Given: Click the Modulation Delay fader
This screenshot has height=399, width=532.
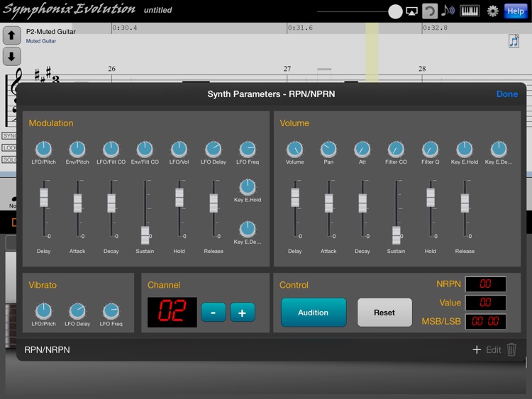Looking at the screenshot, I should [44, 198].
